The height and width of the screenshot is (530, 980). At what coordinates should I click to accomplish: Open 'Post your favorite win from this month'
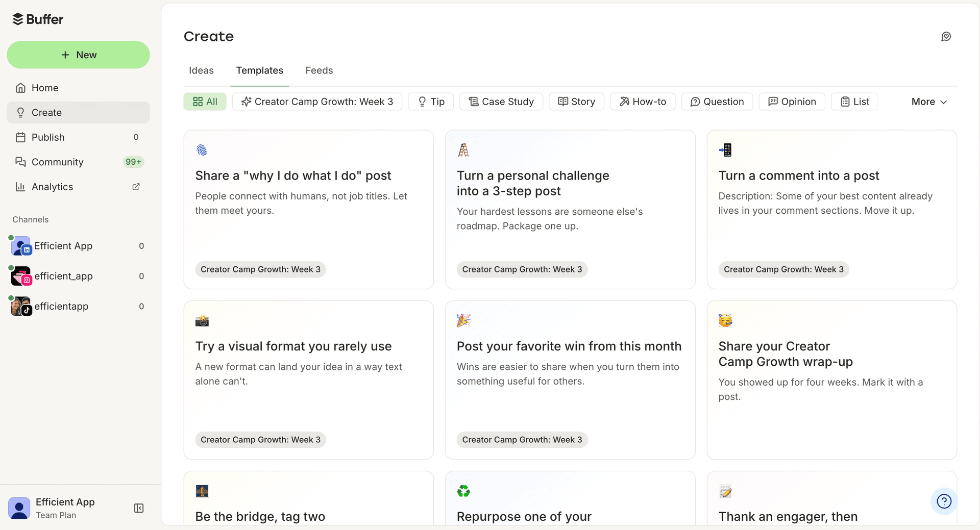[x=570, y=380]
